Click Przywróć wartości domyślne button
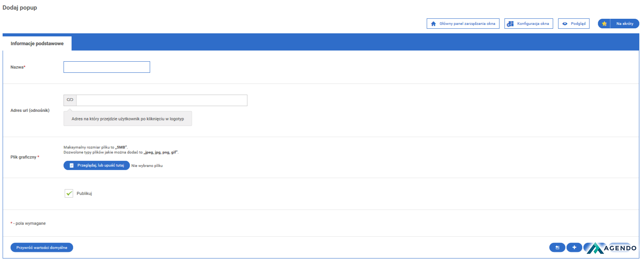 (x=42, y=247)
